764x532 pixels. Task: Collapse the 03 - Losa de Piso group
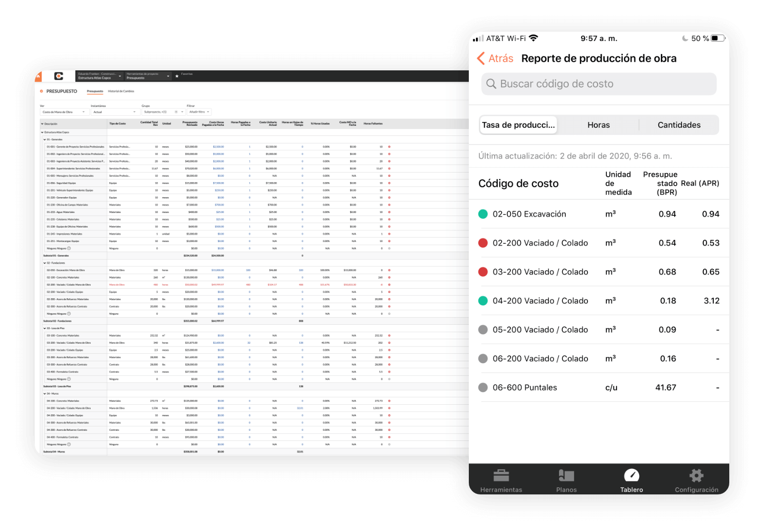pyautogui.click(x=44, y=328)
